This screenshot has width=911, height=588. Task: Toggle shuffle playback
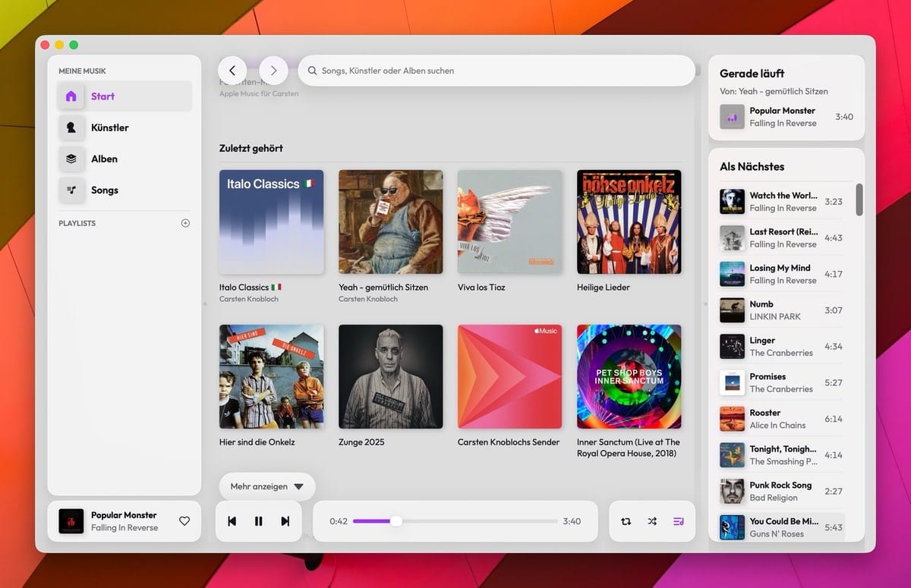click(652, 521)
